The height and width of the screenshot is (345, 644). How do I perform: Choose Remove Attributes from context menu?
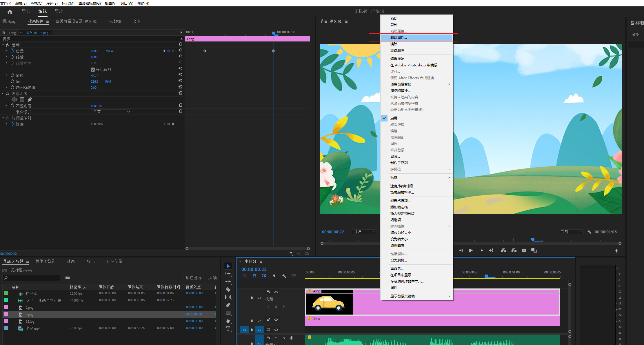pyautogui.click(x=398, y=38)
